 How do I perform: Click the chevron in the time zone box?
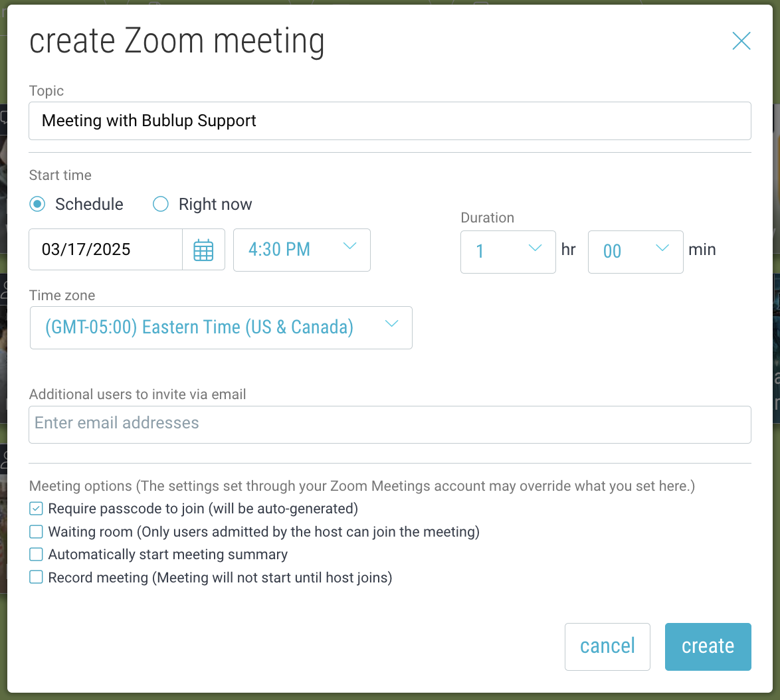click(x=391, y=323)
